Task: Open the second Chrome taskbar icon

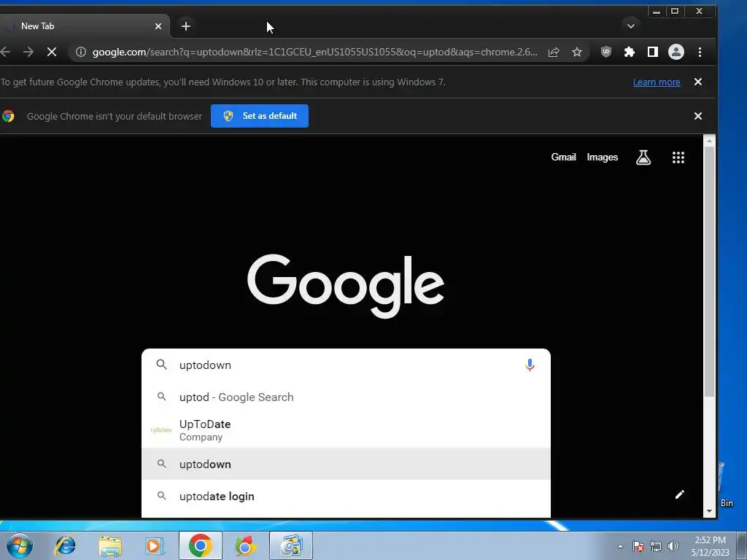Action: (245, 545)
